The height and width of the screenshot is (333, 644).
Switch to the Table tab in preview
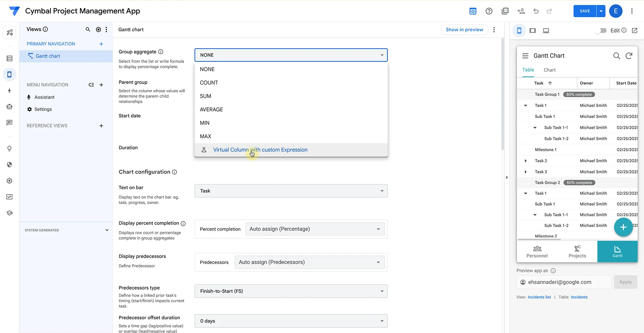528,70
